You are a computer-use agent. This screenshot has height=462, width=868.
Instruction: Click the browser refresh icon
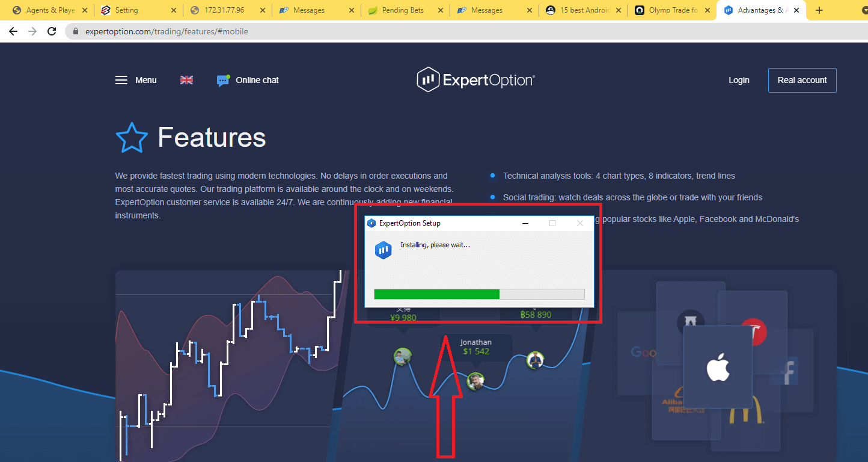pyautogui.click(x=52, y=31)
